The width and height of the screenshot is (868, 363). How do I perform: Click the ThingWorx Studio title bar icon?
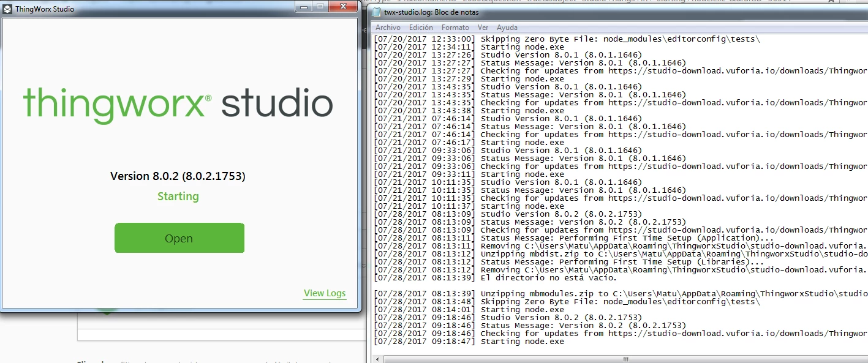coord(7,9)
